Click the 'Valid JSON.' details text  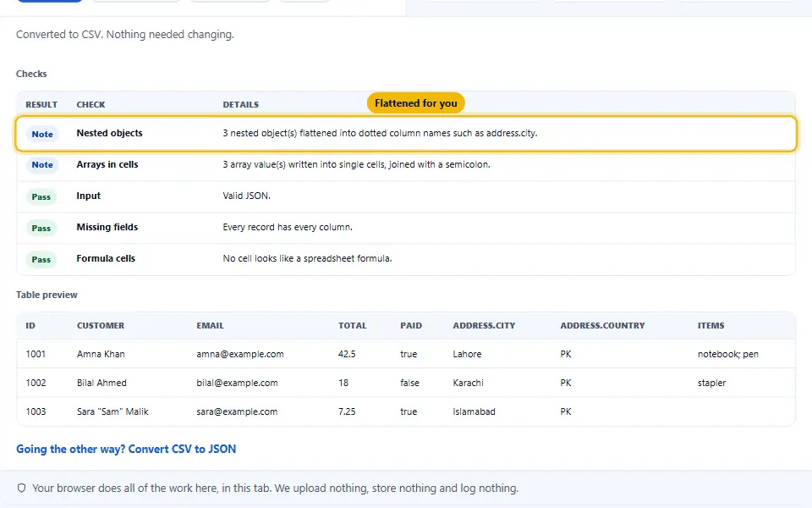pyautogui.click(x=246, y=196)
